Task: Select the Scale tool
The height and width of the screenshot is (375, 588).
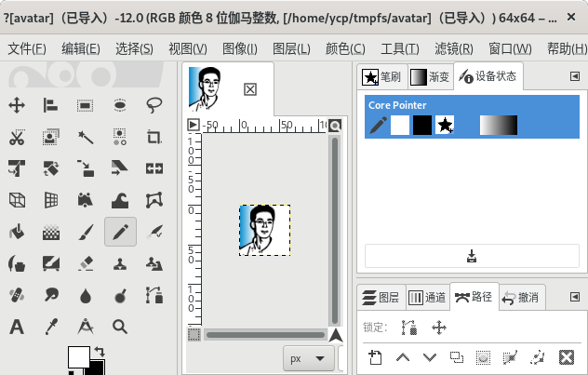Action: point(86,168)
